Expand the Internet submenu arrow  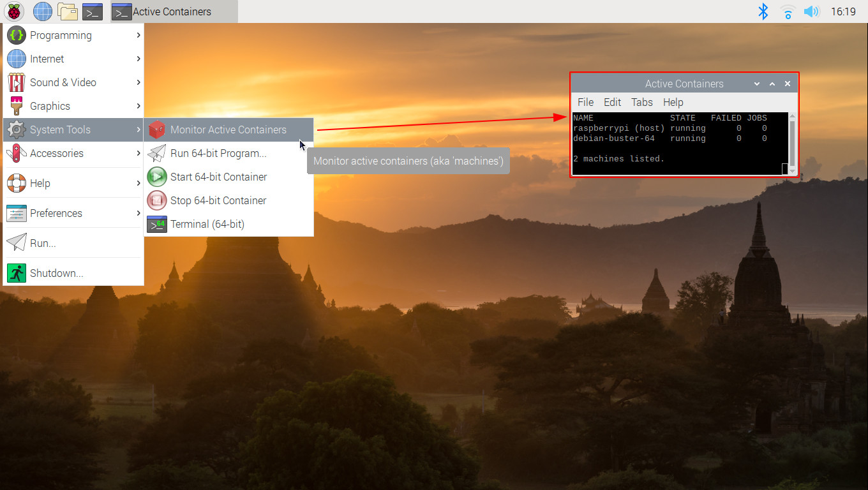tap(138, 59)
